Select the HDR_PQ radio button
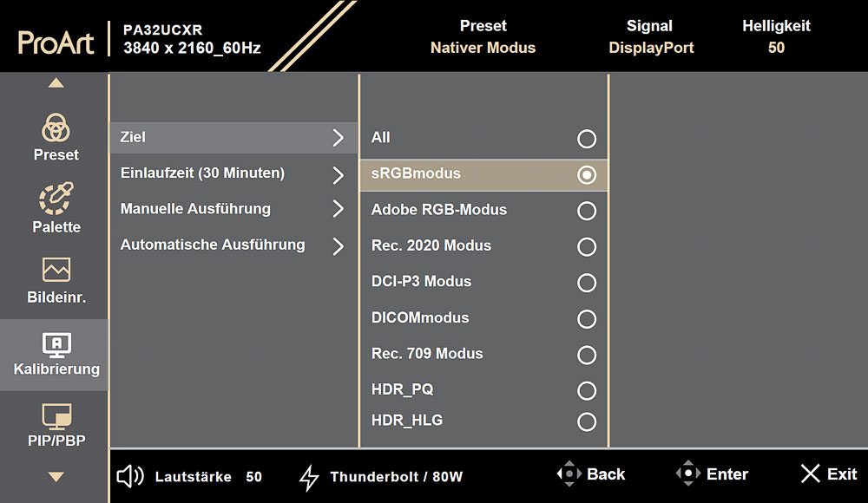Screen dimensions: 868x503 [587, 390]
